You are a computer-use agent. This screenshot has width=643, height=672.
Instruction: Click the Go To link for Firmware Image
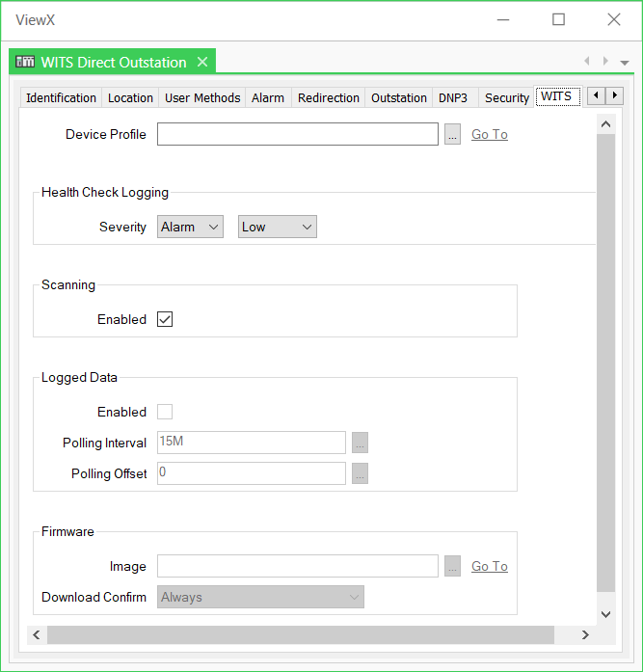(x=489, y=567)
